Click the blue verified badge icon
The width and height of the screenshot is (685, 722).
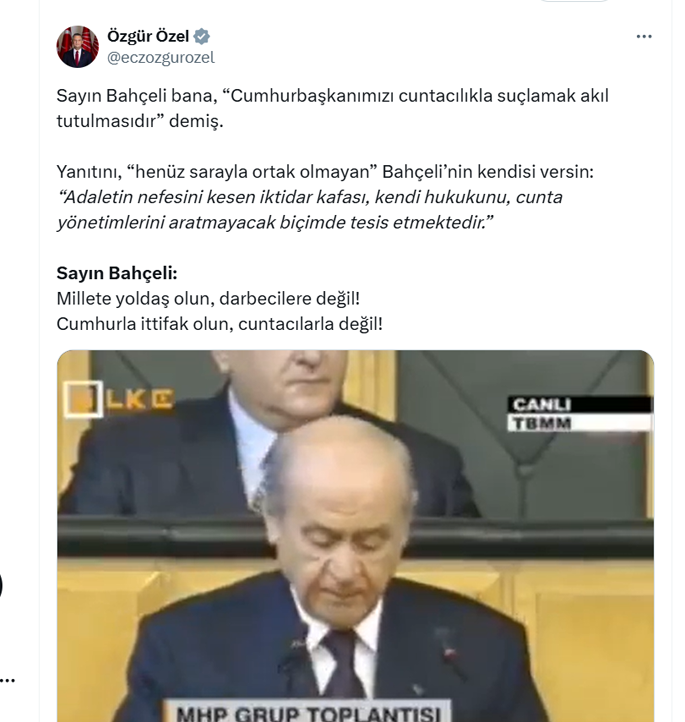[202, 36]
